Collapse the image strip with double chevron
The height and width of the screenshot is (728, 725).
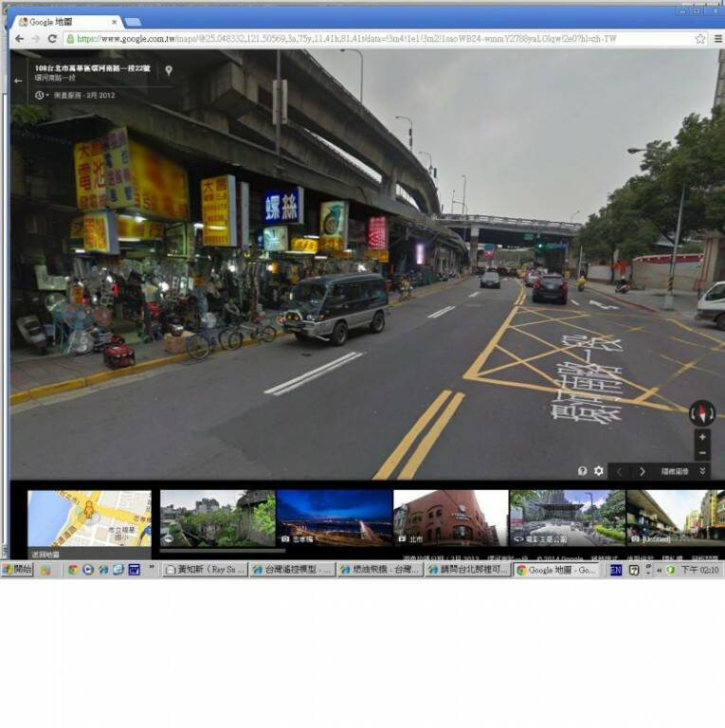[702, 471]
